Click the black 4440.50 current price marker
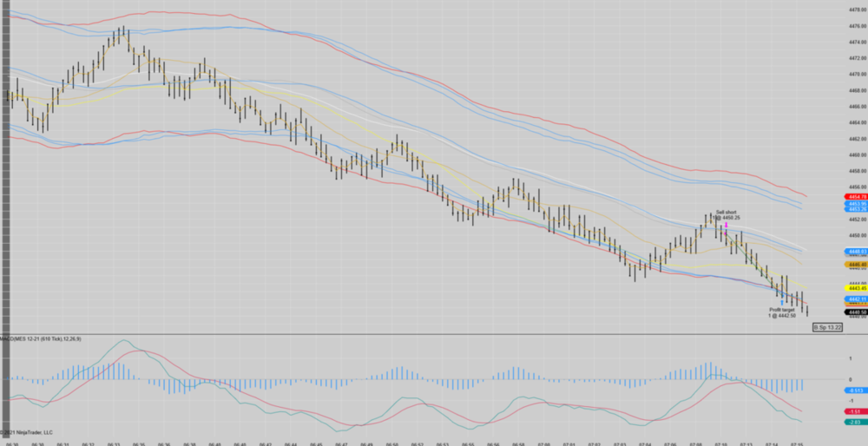The height and width of the screenshot is (446, 868). coord(855,312)
